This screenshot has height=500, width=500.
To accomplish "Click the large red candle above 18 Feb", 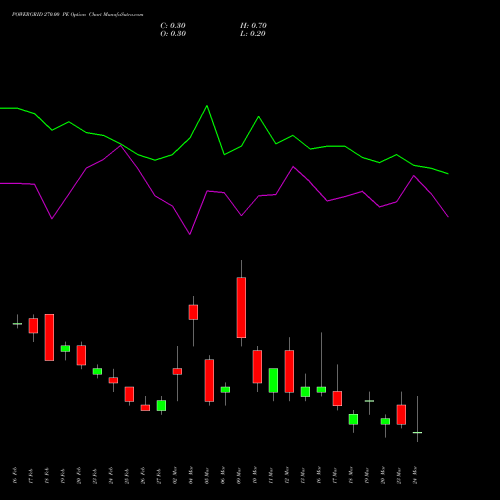I will 49,337.
